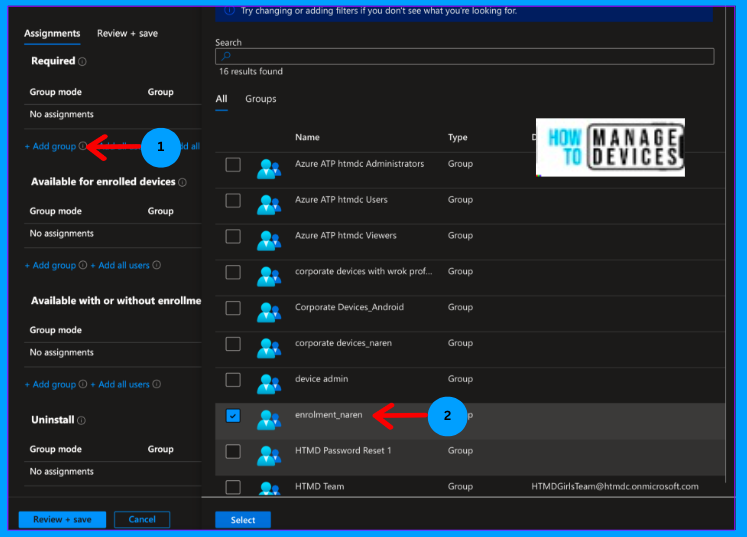The height and width of the screenshot is (537, 747).
Task: Check corporate devices with wrok prof checkbox
Action: [233, 272]
